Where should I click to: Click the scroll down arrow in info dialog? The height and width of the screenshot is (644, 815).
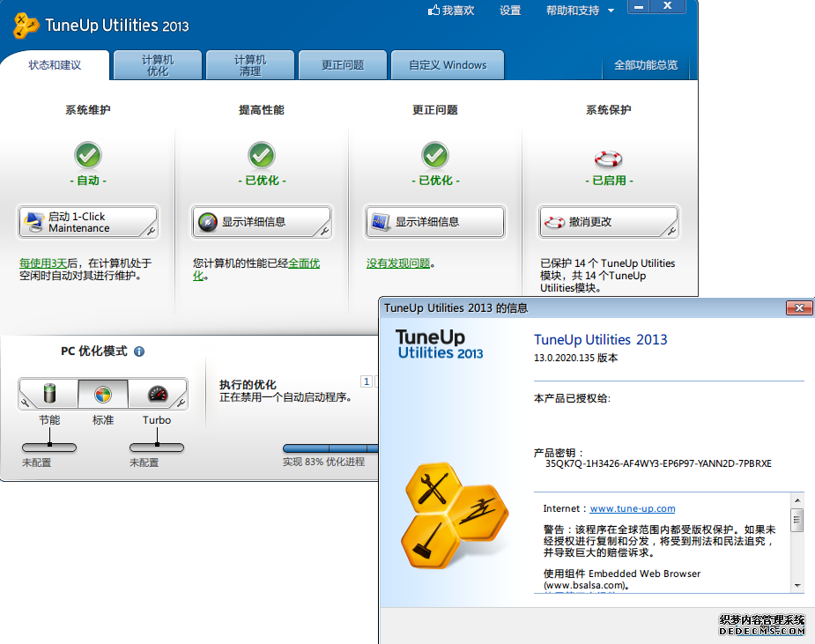pos(797,586)
